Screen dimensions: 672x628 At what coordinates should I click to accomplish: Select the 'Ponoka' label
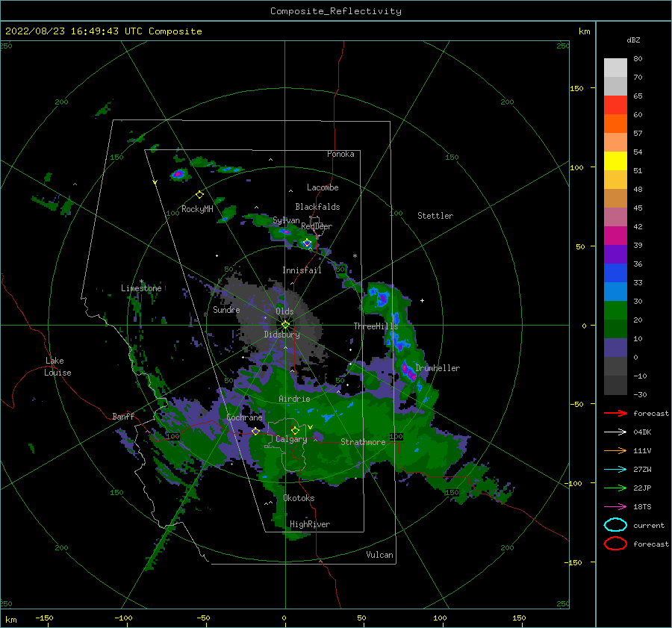[x=340, y=154]
